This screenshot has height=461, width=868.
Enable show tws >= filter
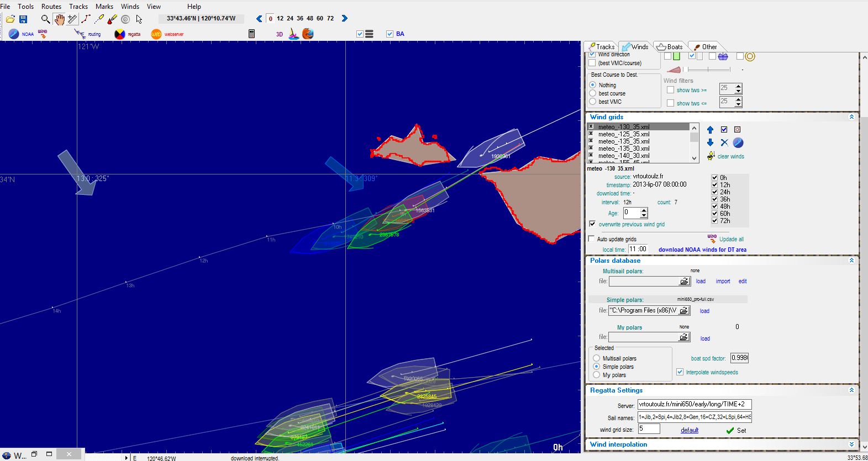(x=670, y=90)
